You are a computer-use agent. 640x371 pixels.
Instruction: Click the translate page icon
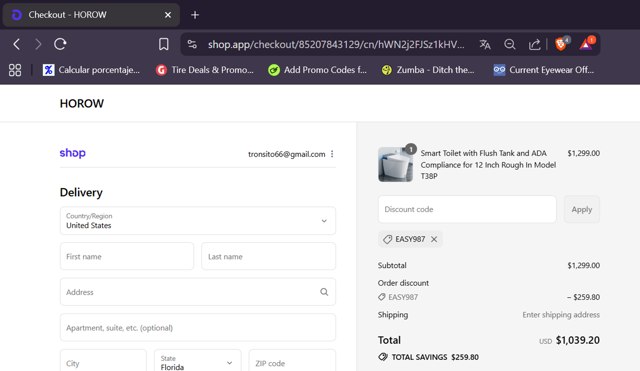485,44
